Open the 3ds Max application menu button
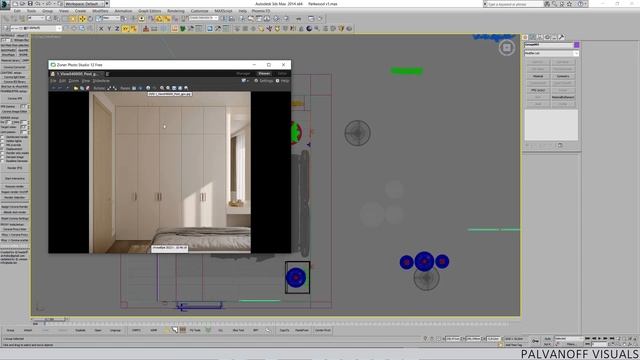 coord(5,4)
